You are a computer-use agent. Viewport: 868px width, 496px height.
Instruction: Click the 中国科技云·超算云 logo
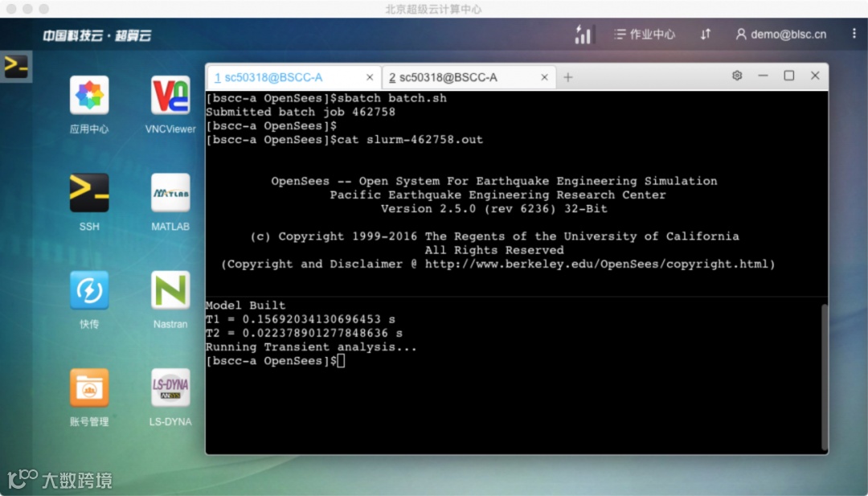[97, 35]
